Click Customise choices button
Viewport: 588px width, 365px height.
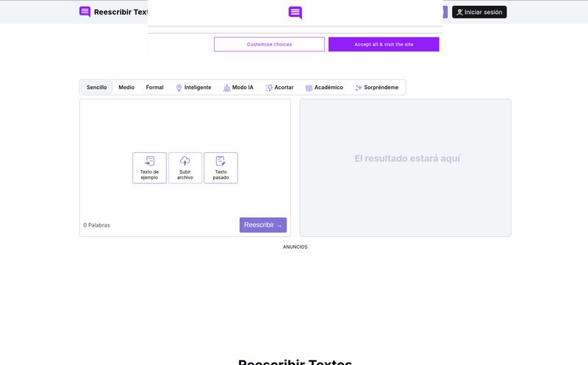coord(269,44)
